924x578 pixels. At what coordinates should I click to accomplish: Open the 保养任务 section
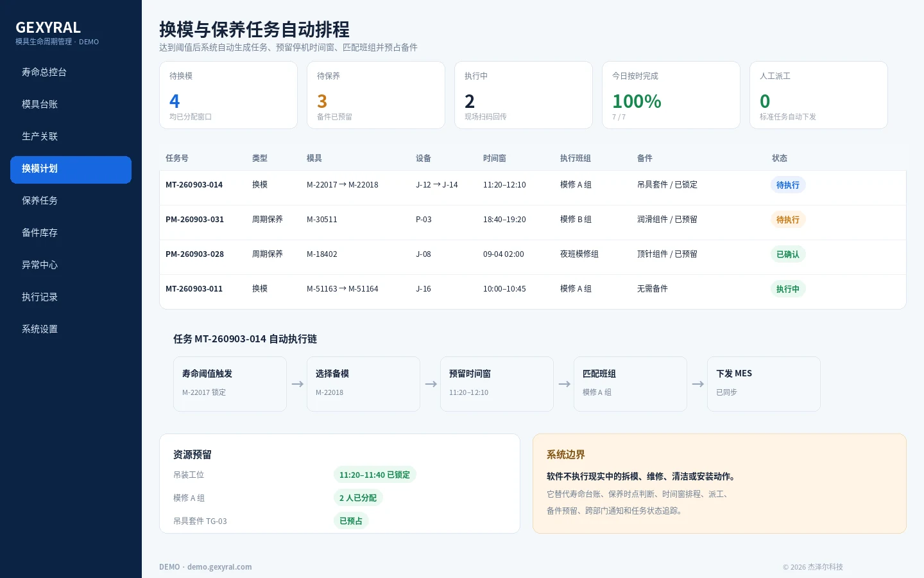tap(71, 200)
